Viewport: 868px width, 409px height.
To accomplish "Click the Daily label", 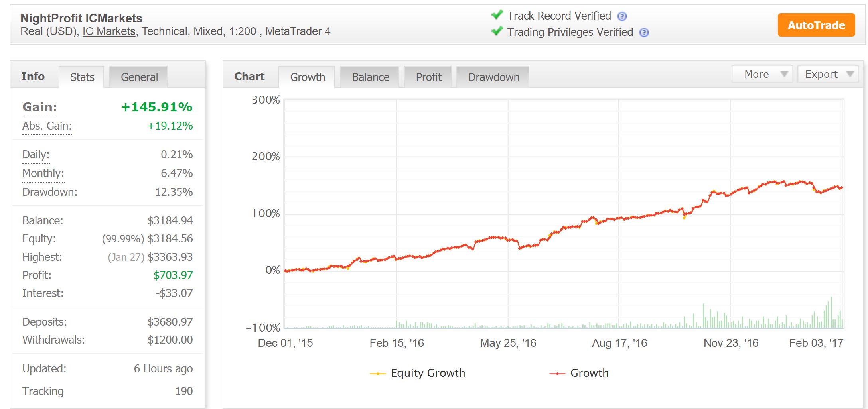I will click(x=36, y=155).
